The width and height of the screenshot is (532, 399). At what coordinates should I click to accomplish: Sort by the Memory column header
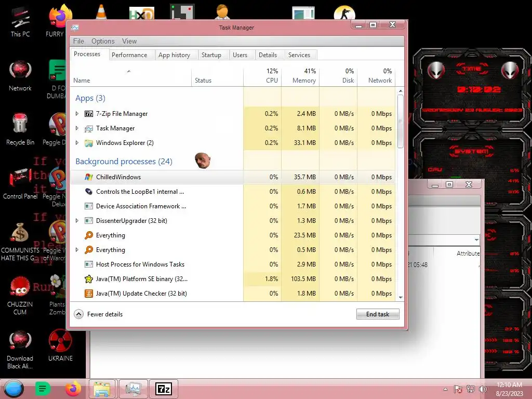pos(300,76)
